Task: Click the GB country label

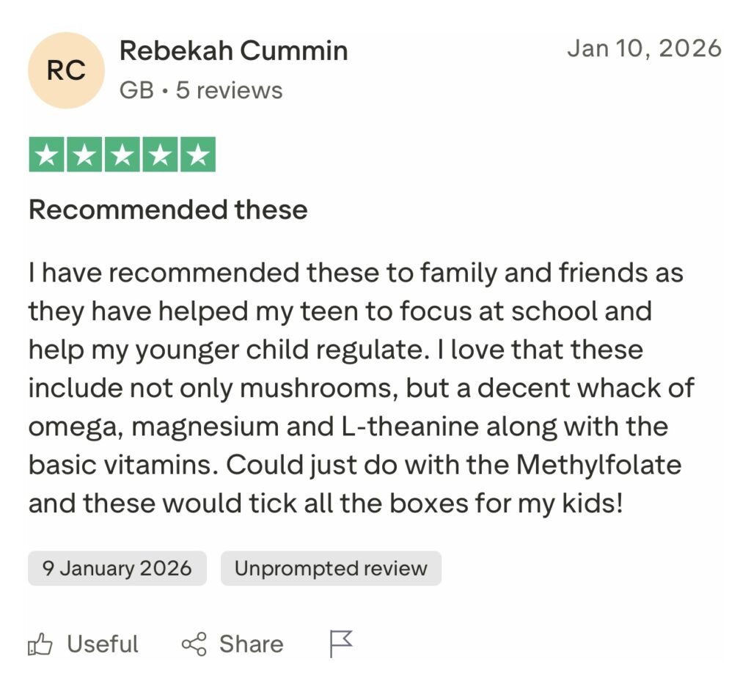Action: tap(136, 90)
